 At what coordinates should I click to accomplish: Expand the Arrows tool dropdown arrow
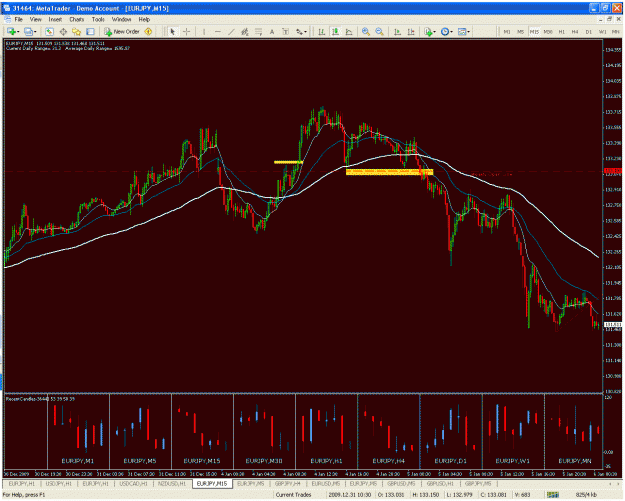[306, 31]
